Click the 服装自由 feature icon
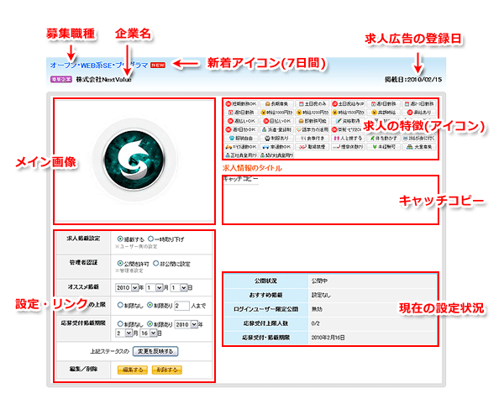Screen dimensions: 504x420 [241, 139]
